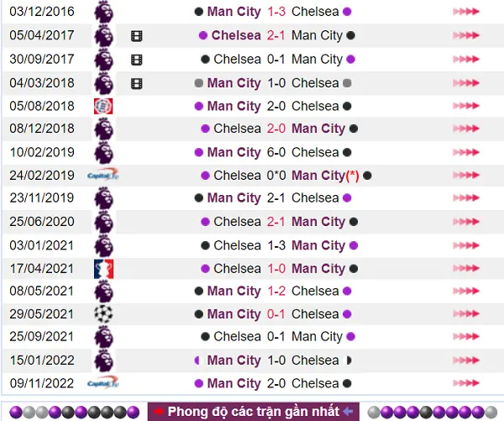This screenshot has height=421, width=504.
Task: Click 0-1 score of 29/05/2021 final
Action: 276,314
